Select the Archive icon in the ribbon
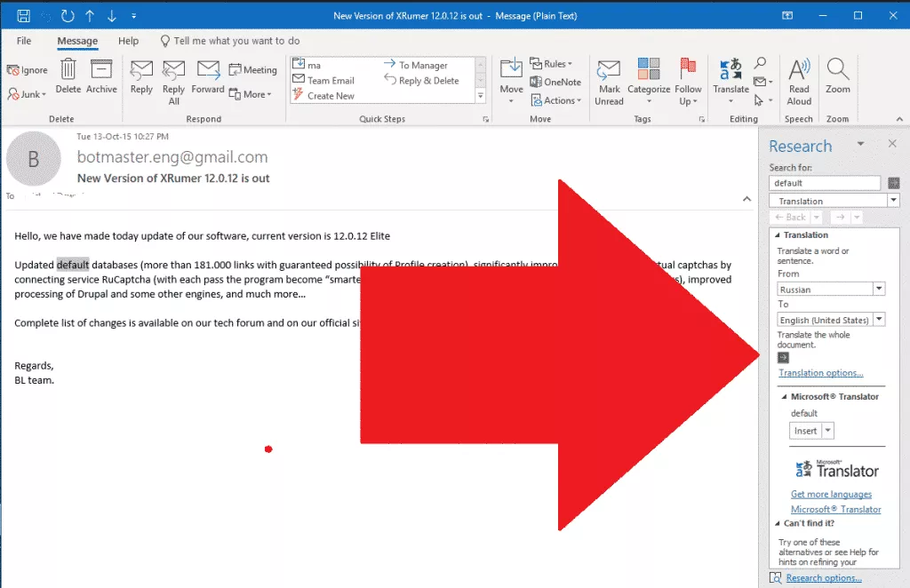The width and height of the screenshot is (910, 588). [101, 74]
